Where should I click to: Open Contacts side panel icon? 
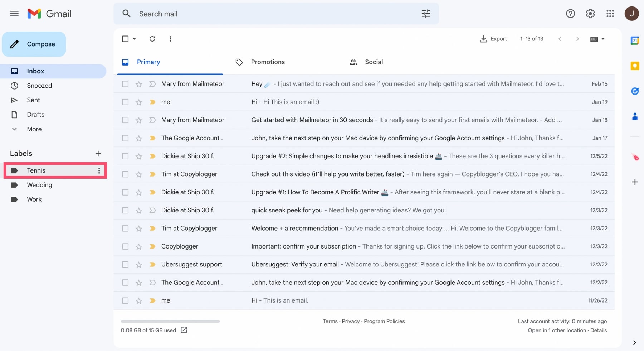[635, 116]
